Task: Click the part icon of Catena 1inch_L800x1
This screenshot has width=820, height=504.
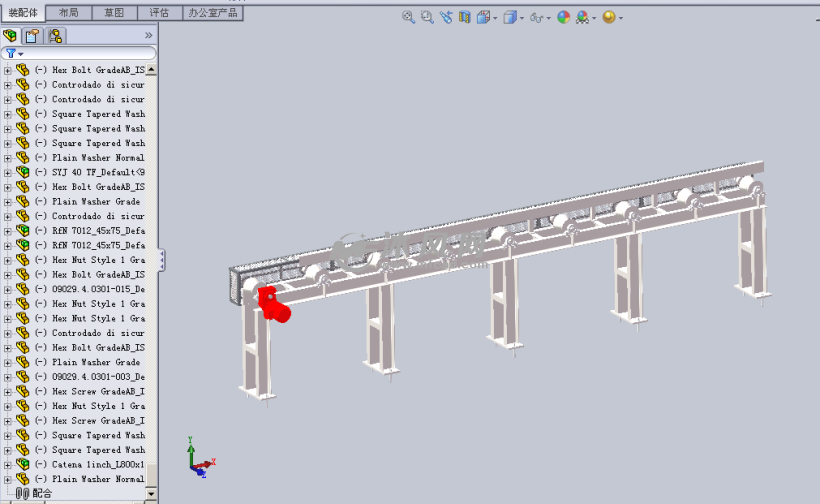Action: coord(22,464)
